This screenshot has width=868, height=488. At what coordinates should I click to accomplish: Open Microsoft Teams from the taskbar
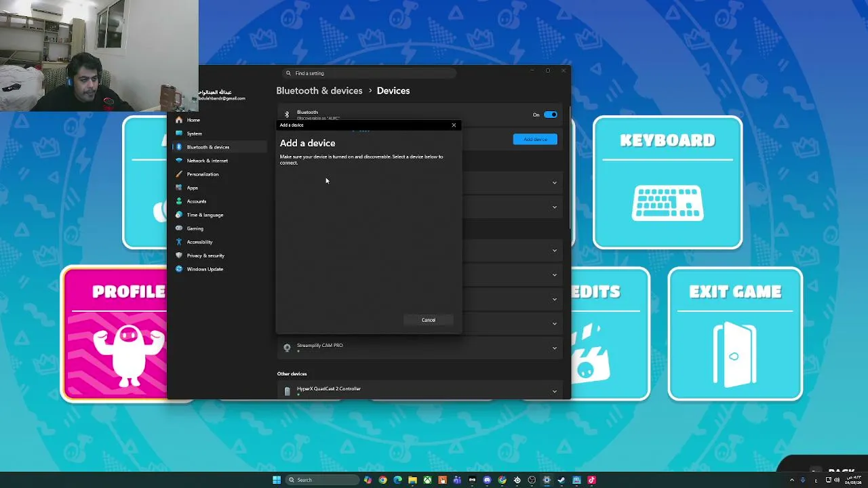pyautogui.click(x=457, y=480)
